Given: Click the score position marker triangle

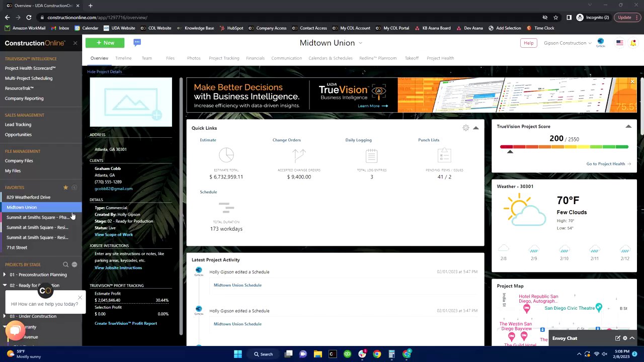Looking at the screenshot, I should (510, 152).
